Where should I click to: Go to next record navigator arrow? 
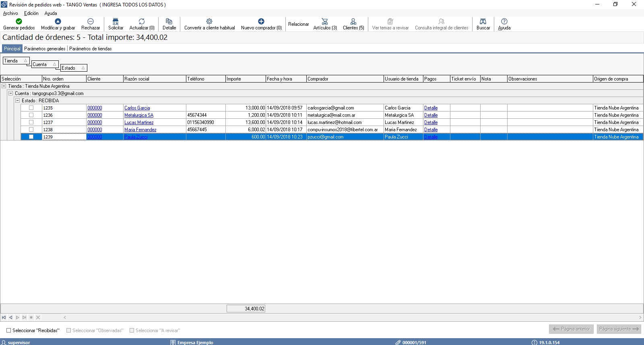[x=17, y=318]
